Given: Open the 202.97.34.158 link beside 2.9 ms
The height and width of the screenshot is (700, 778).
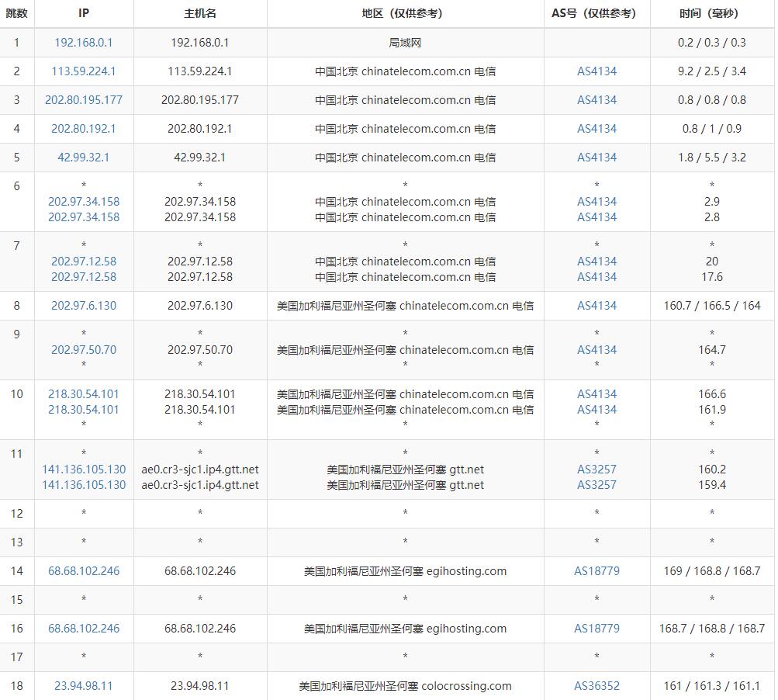Looking at the screenshot, I should [83, 202].
